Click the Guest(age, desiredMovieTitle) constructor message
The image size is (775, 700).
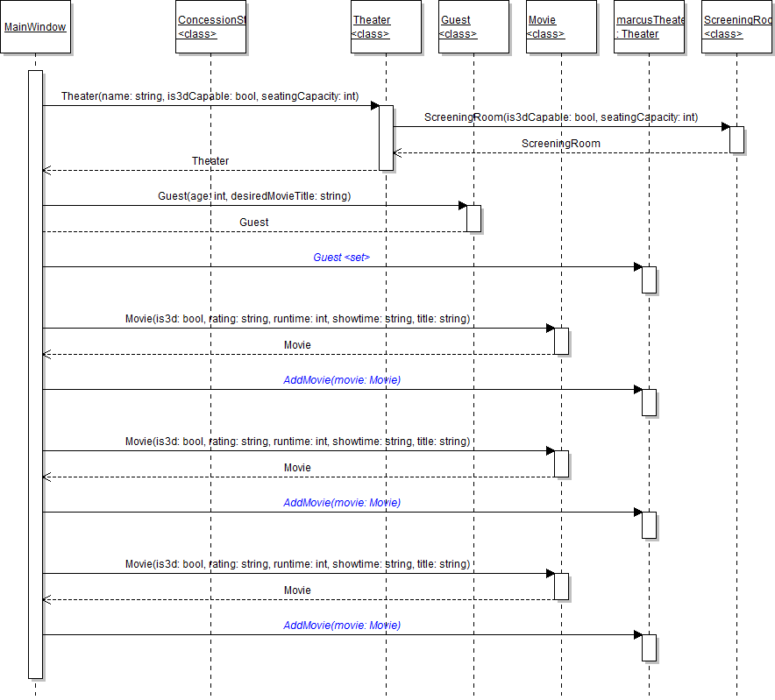coord(254,196)
